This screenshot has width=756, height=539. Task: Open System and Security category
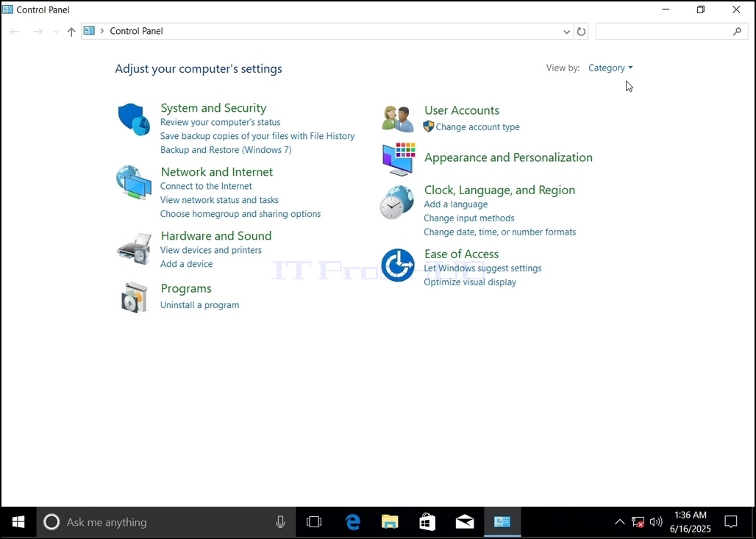(213, 108)
